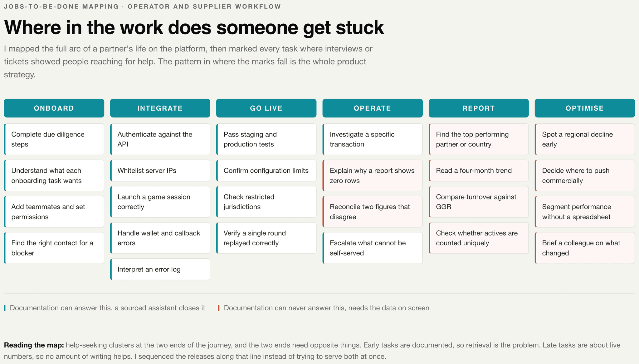Click the Check restricted jurisdictions card

[266, 202]
